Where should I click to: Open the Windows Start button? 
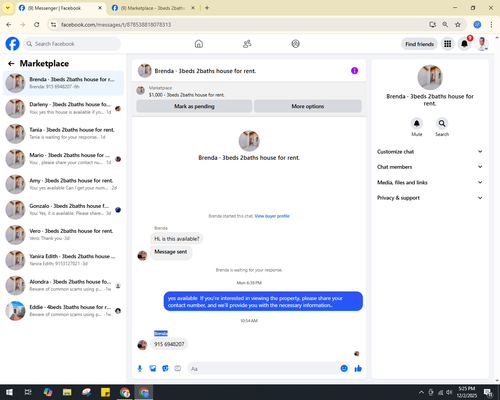pyautogui.click(x=9, y=392)
